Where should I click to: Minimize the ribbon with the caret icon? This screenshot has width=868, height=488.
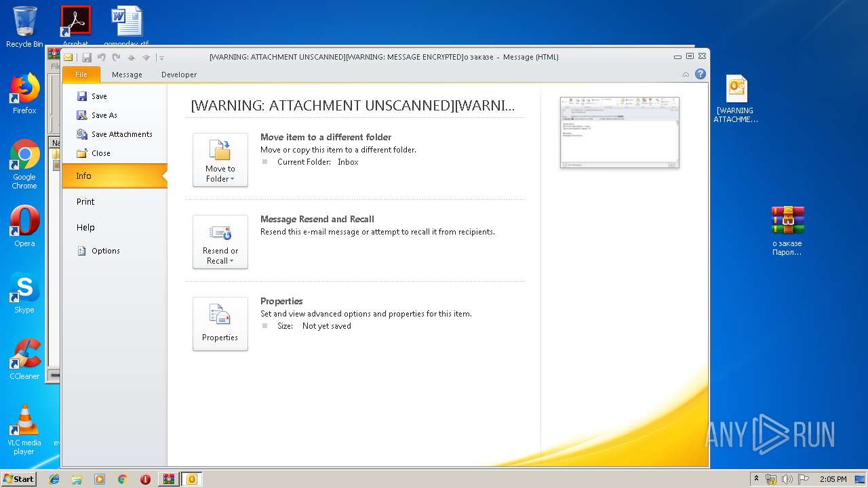click(686, 74)
